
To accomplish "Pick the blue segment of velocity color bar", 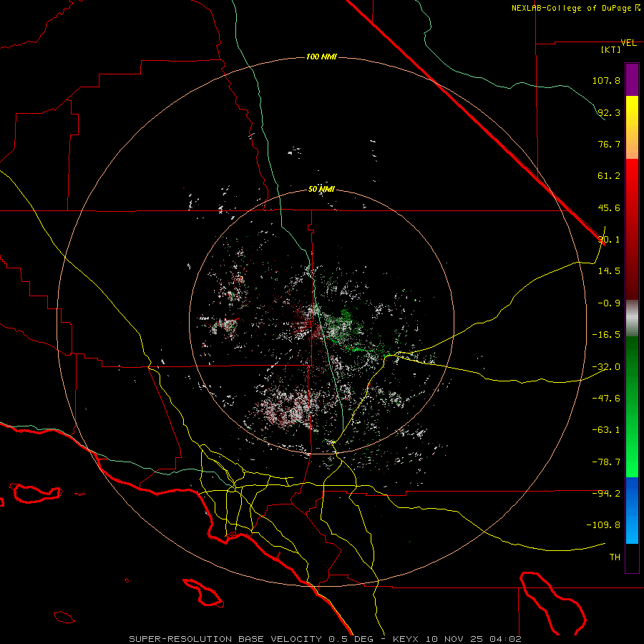I will (632, 510).
